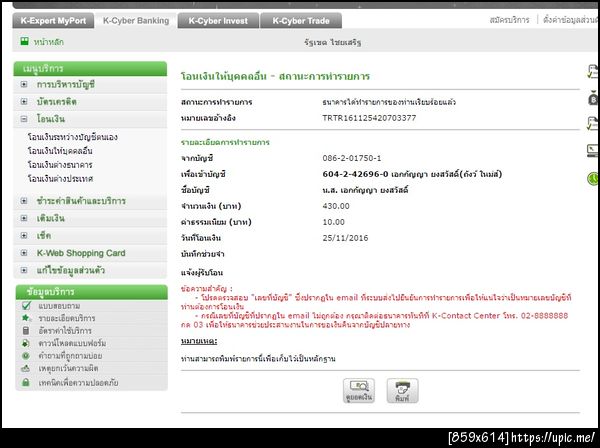The width and height of the screenshot is (600, 448).
Task: Expand the ชำระค่าสินค้าและบริการ plus box
Action: pyautogui.click(x=24, y=201)
